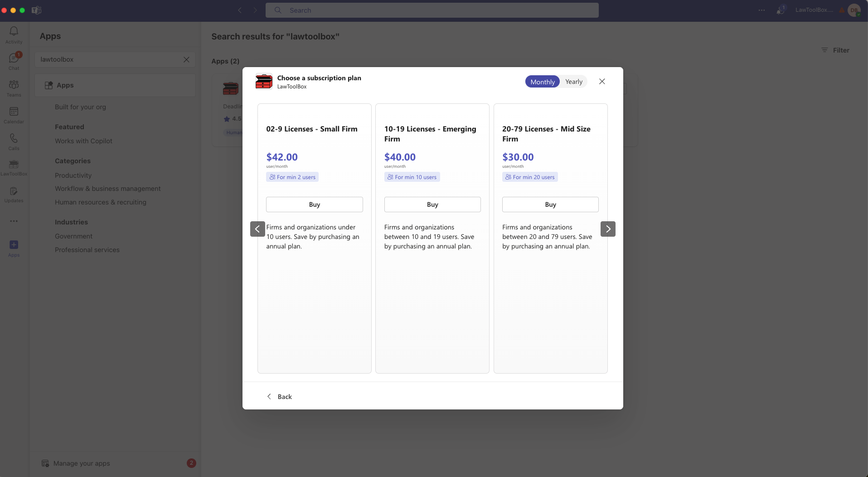The image size is (868, 477).
Task: Open Chat in the sidebar
Action: coord(14,61)
